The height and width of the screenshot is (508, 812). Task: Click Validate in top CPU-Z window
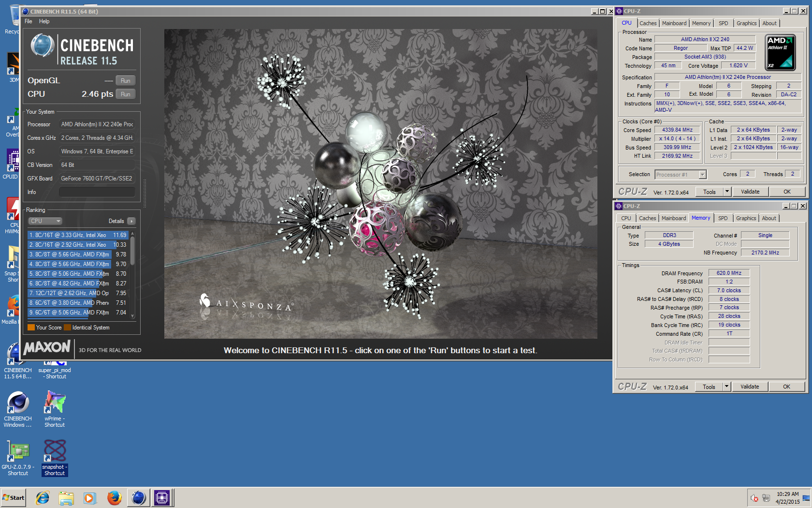pyautogui.click(x=750, y=192)
